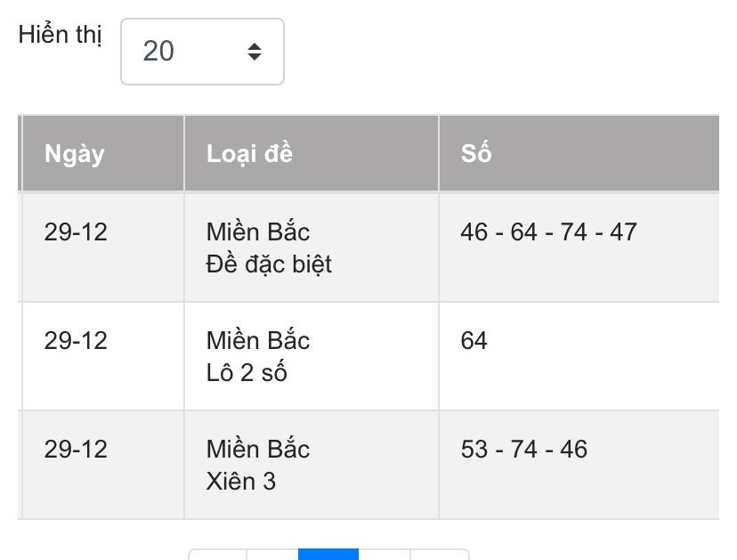Click the date in the Lô 2 số row
The height and width of the screenshot is (560, 737).
(76, 341)
